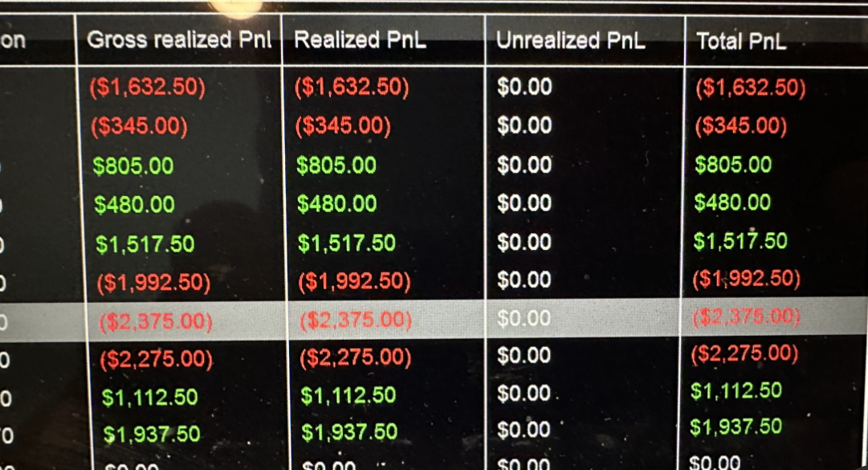This screenshot has height=470, width=868.
Task: Click Realized PnL value $1,517.50
Action: point(347,243)
